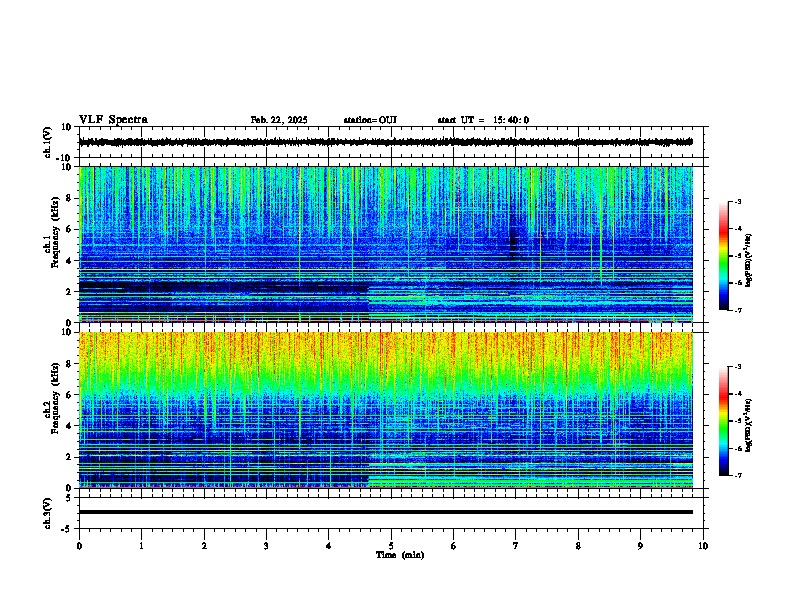Click the 'ch.1(V)' axis label
This screenshot has height=612, width=792.
[47, 142]
